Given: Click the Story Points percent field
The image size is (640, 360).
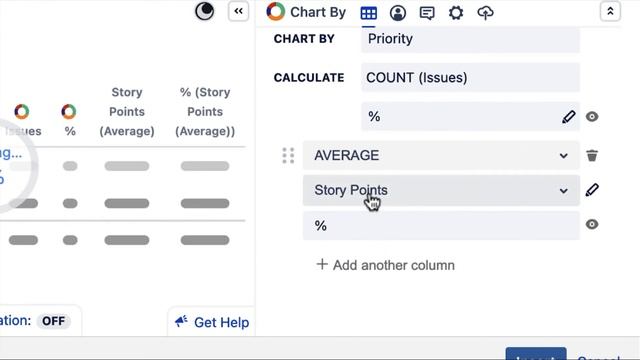Looking at the screenshot, I should (x=441, y=225).
